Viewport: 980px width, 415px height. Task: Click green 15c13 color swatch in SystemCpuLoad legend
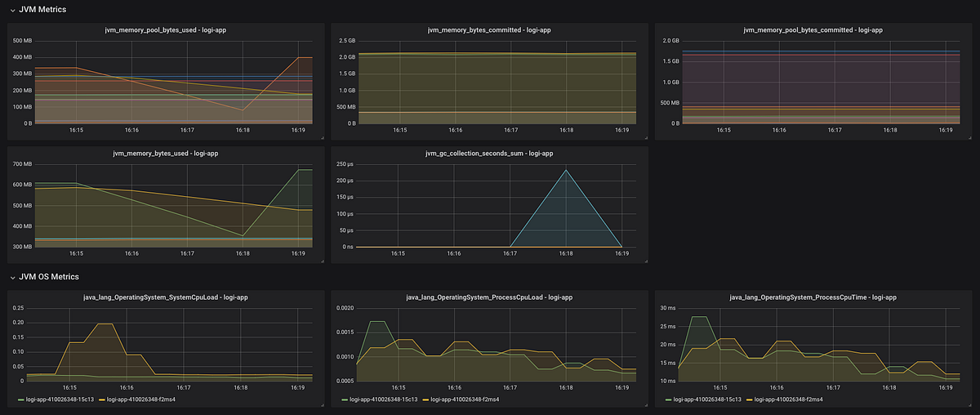tap(20, 399)
